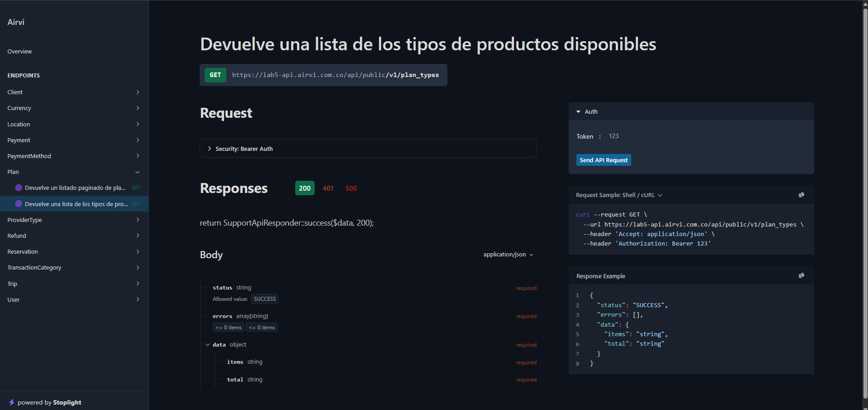Copy the cURL request sample
The width and height of the screenshot is (868, 410).
[x=801, y=195]
